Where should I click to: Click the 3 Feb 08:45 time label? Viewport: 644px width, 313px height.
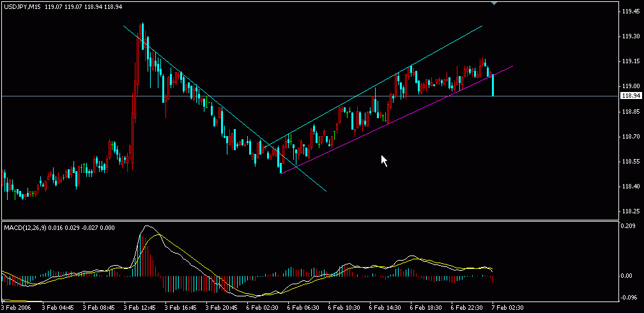pos(98,307)
